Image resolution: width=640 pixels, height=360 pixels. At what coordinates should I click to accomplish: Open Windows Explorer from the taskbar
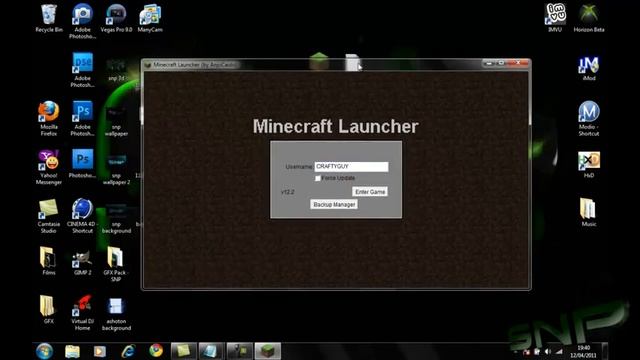tap(72, 351)
